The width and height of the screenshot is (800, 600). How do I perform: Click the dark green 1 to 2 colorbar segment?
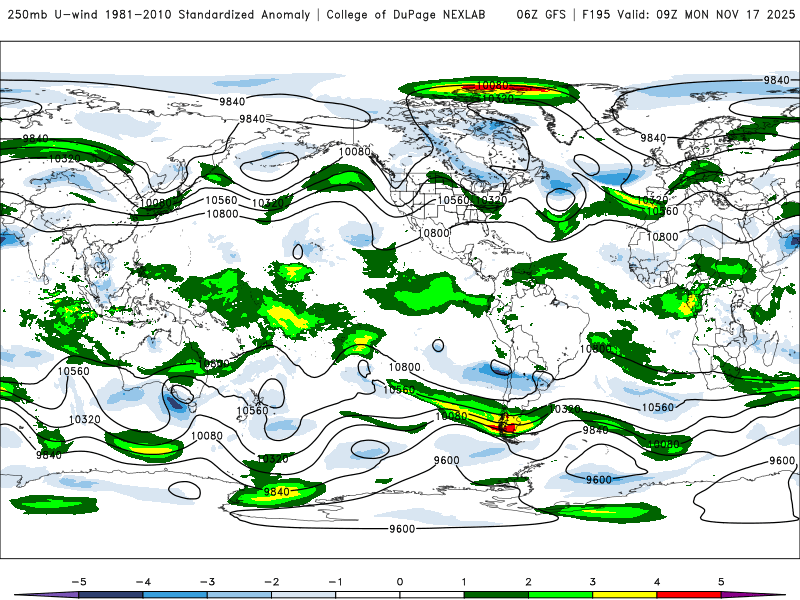pos(496,595)
